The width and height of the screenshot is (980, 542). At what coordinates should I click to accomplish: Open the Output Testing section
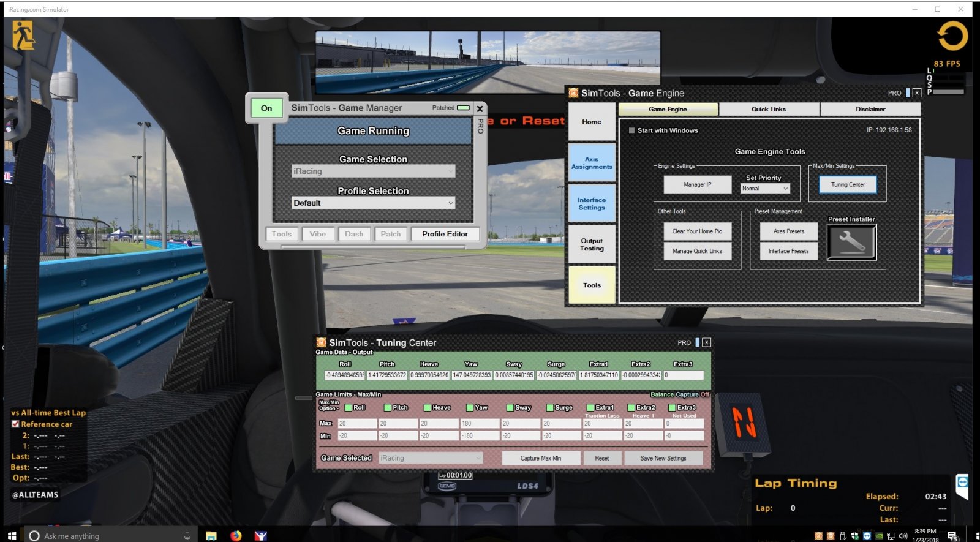[x=592, y=244]
